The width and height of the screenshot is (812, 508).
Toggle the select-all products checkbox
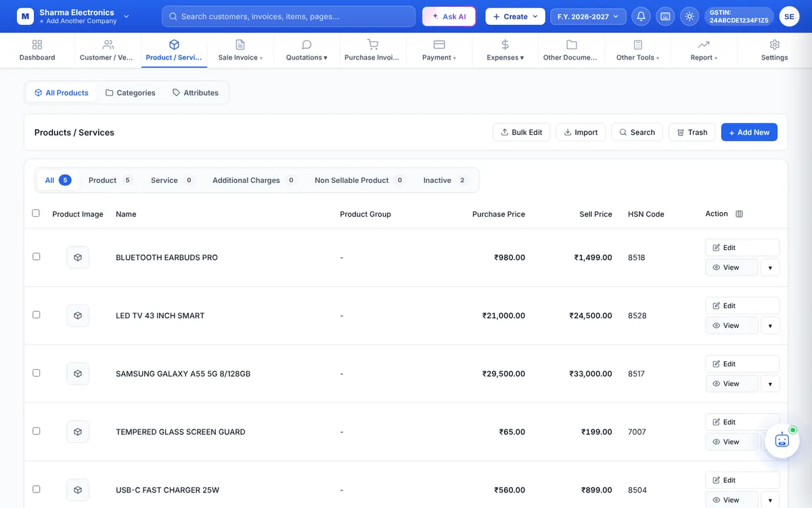tap(36, 213)
